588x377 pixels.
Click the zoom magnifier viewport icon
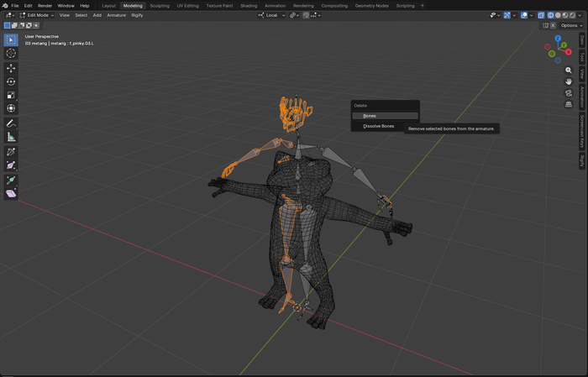569,71
